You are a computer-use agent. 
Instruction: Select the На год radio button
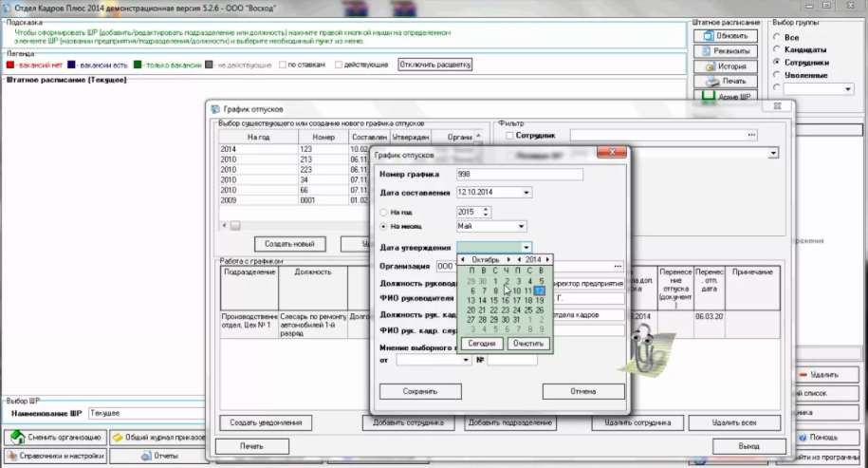click(x=383, y=212)
